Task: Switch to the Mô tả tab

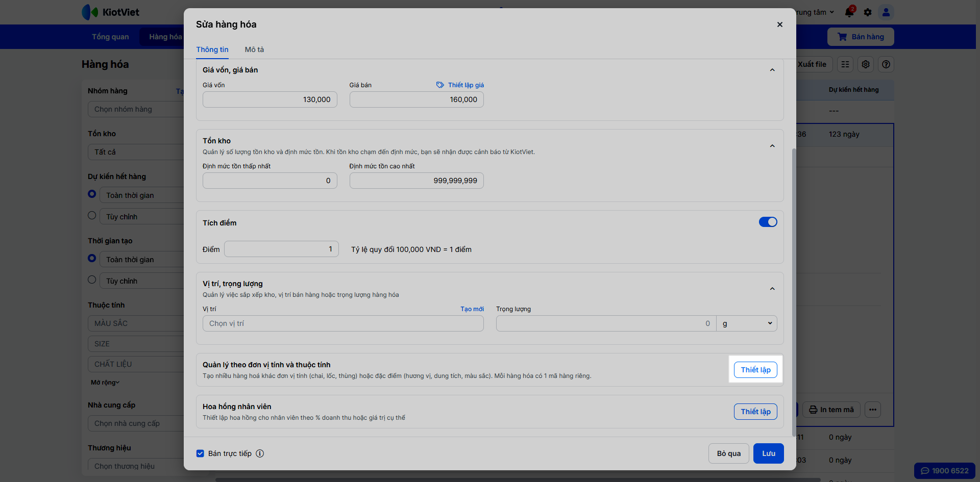Action: (x=254, y=49)
